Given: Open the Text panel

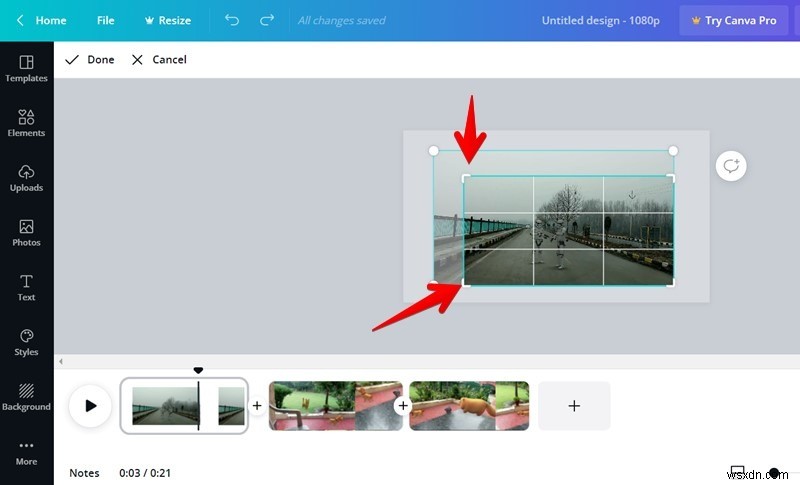Looking at the screenshot, I should coord(26,288).
